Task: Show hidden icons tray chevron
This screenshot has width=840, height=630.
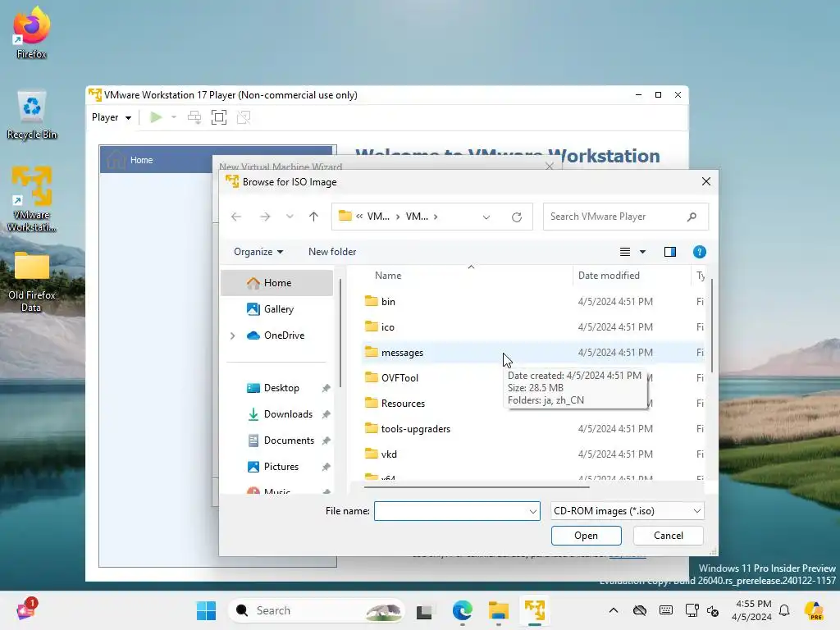Action: tap(614, 610)
